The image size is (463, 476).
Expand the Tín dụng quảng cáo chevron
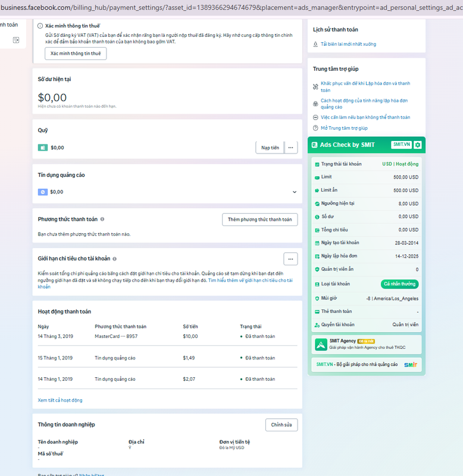pyautogui.click(x=295, y=192)
